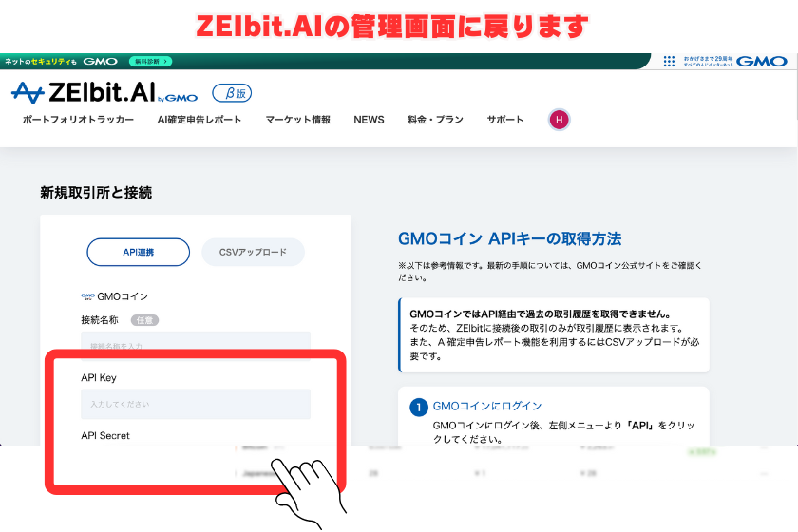Click the GMO logo at top right
Viewport: 798px width, 532px height.
[762, 61]
